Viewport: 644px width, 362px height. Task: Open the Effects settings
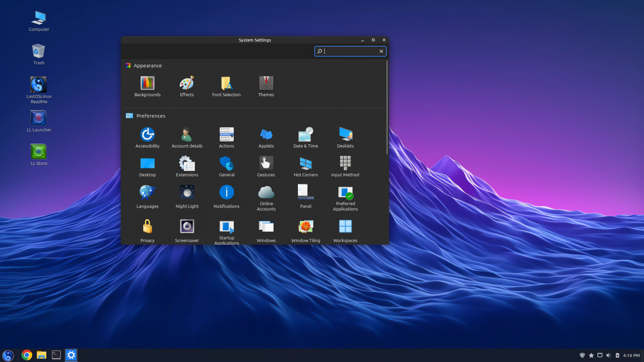click(x=187, y=86)
